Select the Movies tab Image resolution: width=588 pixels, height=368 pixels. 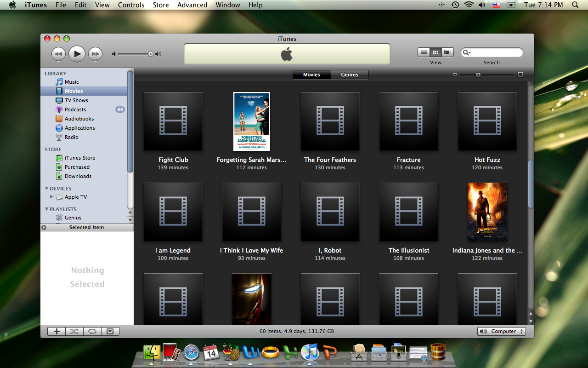[311, 75]
